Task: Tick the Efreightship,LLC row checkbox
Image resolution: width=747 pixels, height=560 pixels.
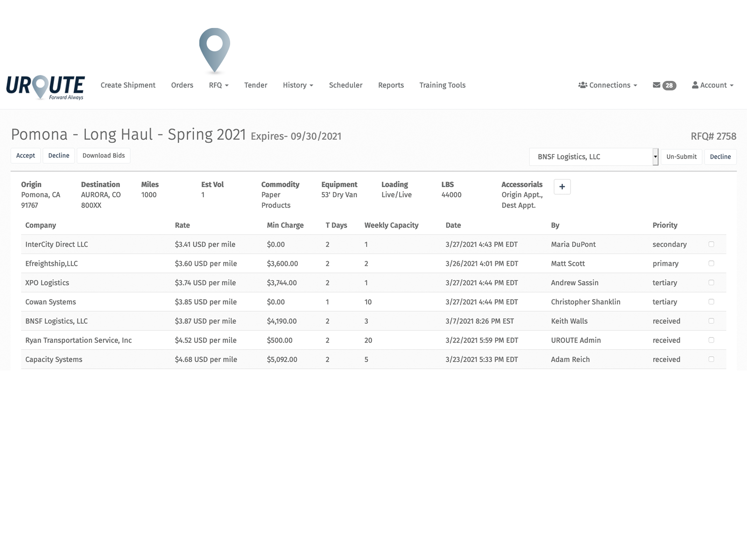Action: (x=711, y=263)
